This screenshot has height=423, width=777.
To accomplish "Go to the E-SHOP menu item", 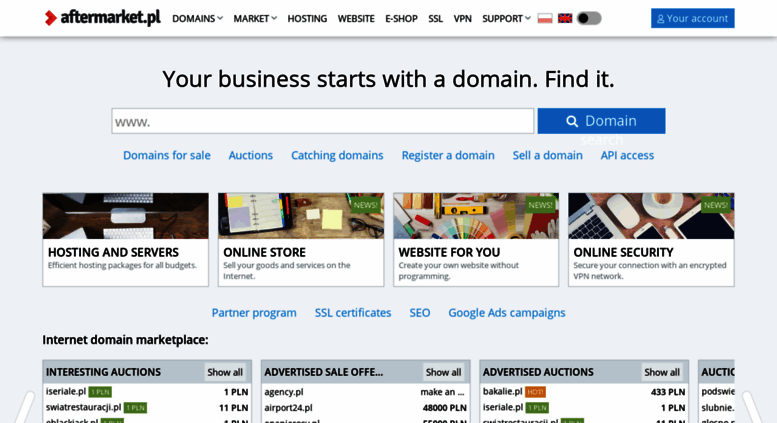I will (x=401, y=19).
